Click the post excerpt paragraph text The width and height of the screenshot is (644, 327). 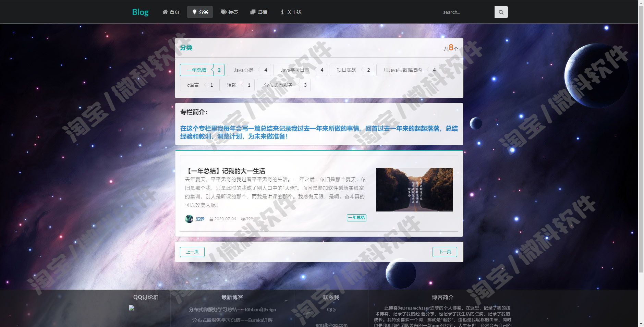click(276, 192)
